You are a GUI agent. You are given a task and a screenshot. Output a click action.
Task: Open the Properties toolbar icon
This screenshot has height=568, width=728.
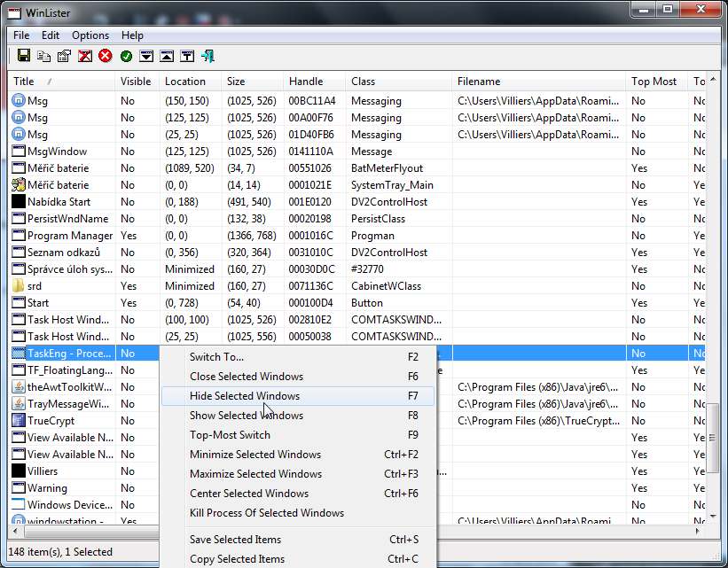tap(65, 56)
